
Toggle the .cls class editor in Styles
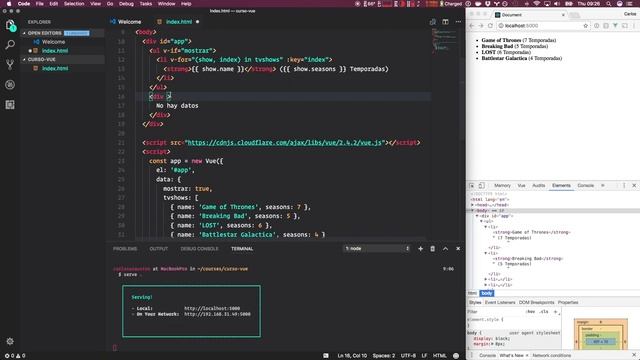[x=544, y=312]
